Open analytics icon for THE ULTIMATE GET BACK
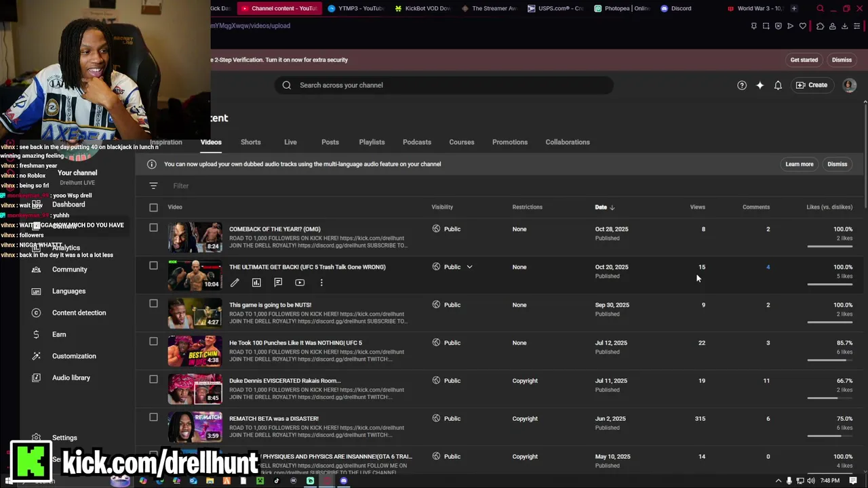Screen dimensions: 868x488 coord(256,283)
